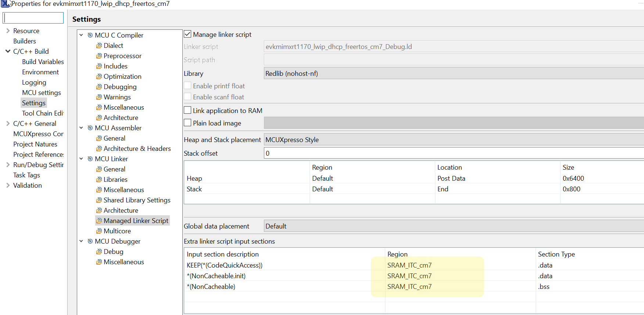Uncheck Manage linker script checkbox
This screenshot has height=315, width=644.
pos(187,34)
